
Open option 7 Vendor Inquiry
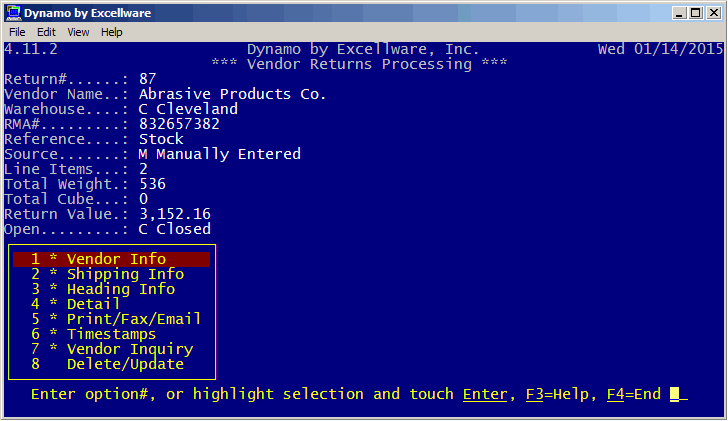click(112, 349)
